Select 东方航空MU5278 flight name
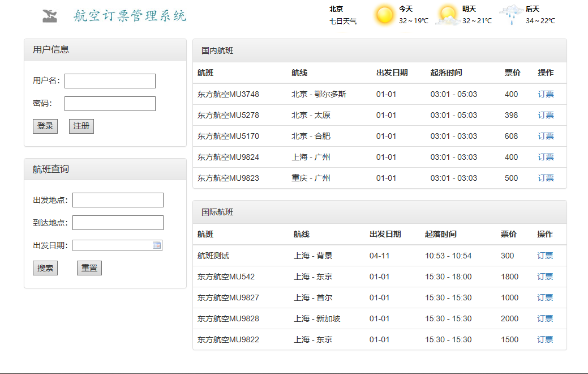The width and height of the screenshot is (588, 374). 228,115
